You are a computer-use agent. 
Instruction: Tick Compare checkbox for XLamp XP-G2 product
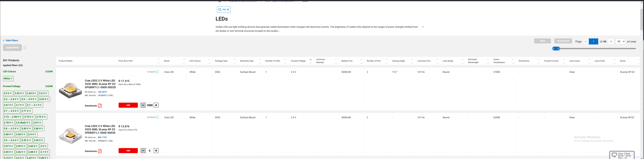coord(157,72)
